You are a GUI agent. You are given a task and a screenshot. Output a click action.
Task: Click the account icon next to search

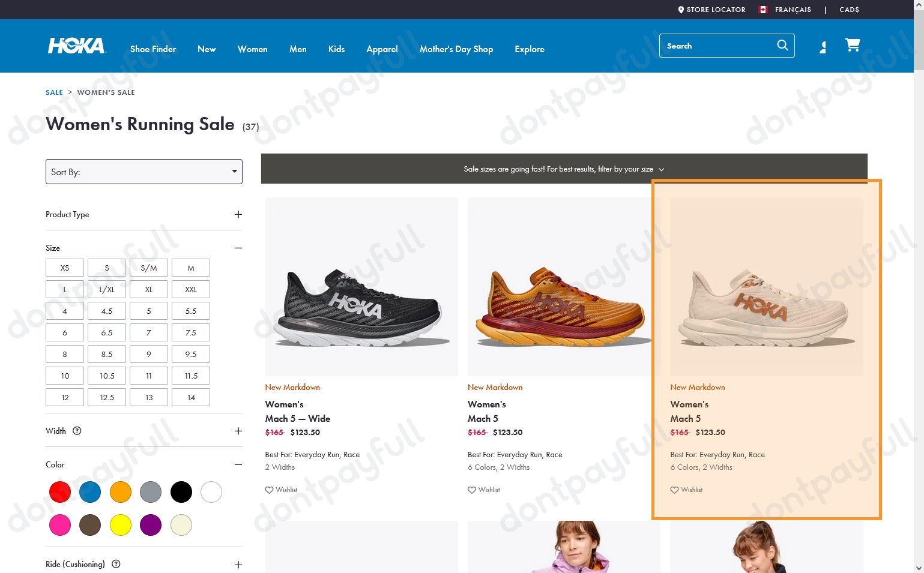coord(822,46)
